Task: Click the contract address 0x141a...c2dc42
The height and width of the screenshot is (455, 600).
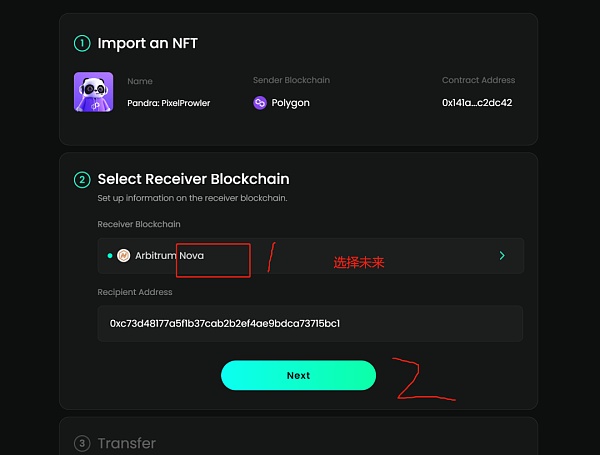Action: point(477,103)
